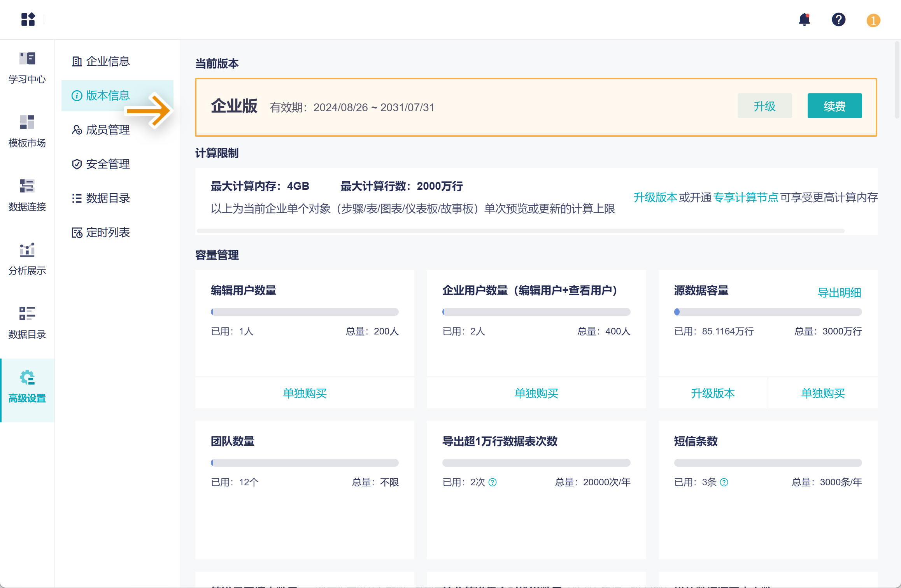This screenshot has height=588, width=901.
Task: Click info icon next to 已用 3条
Action: tap(724, 482)
